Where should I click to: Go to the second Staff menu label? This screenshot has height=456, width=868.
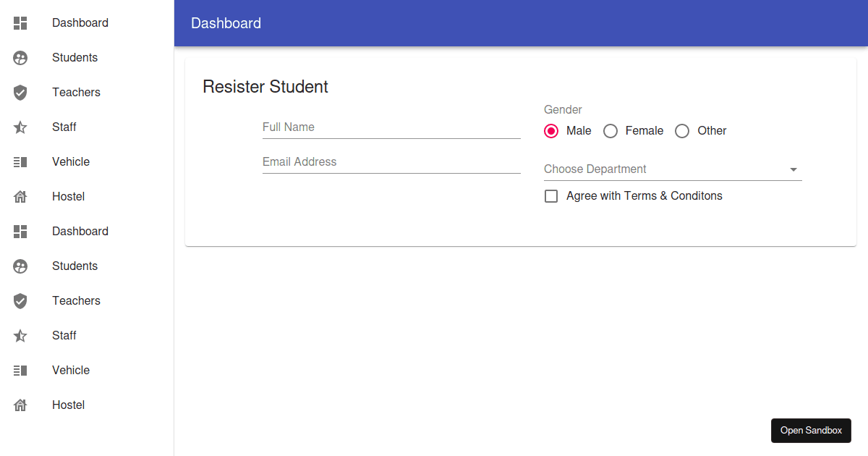(64, 336)
